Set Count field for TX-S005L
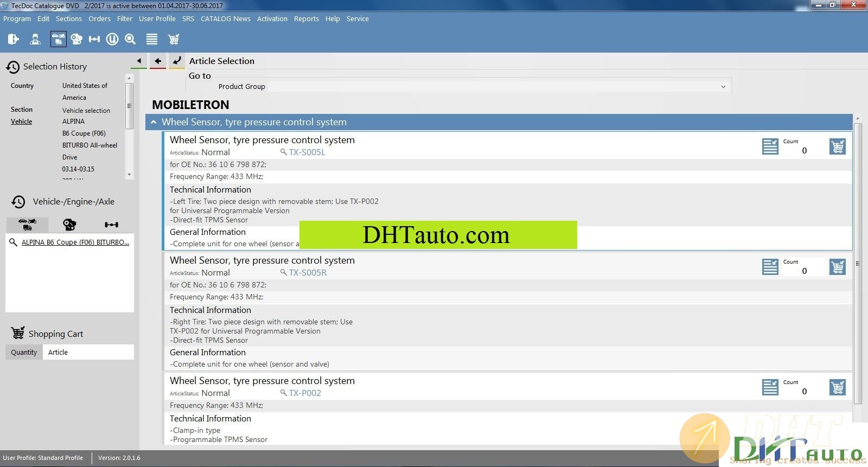The width and height of the screenshot is (868, 467). tap(804, 151)
